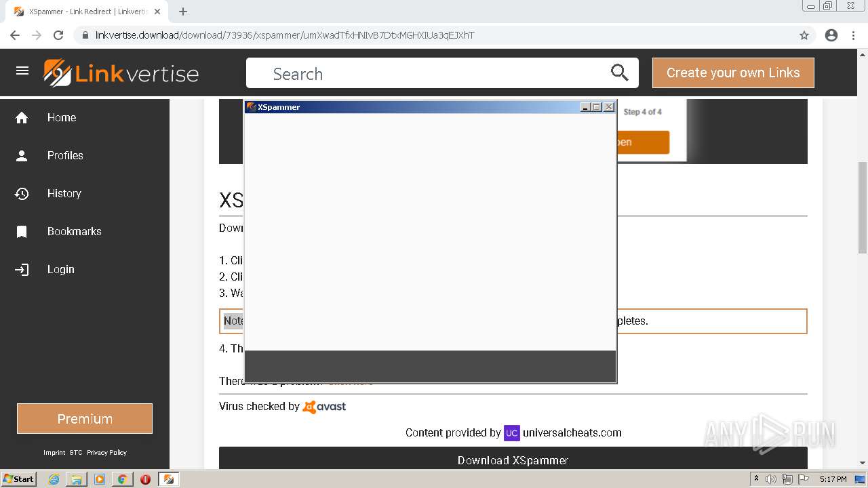
Task: Click Download XSpammer button
Action: click(x=513, y=460)
